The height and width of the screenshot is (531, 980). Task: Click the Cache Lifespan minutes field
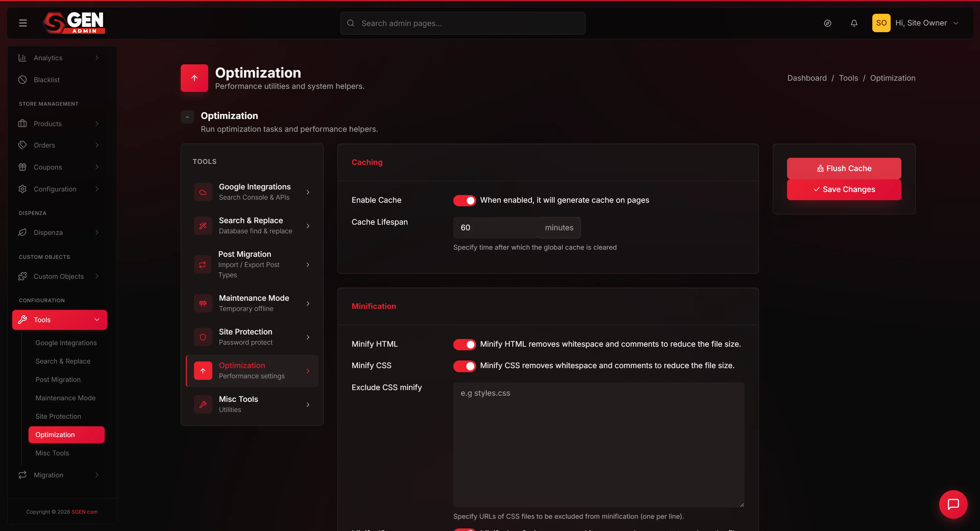(496, 228)
